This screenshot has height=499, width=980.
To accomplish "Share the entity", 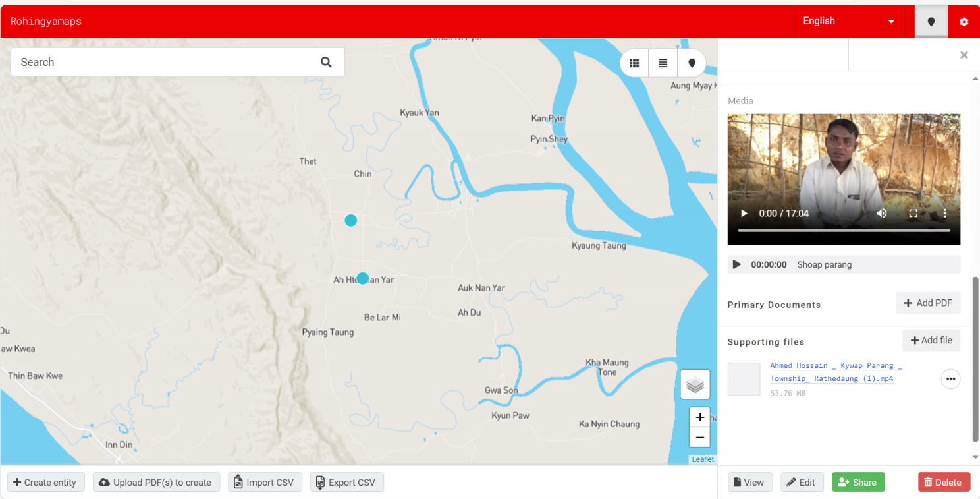I will [x=858, y=483].
